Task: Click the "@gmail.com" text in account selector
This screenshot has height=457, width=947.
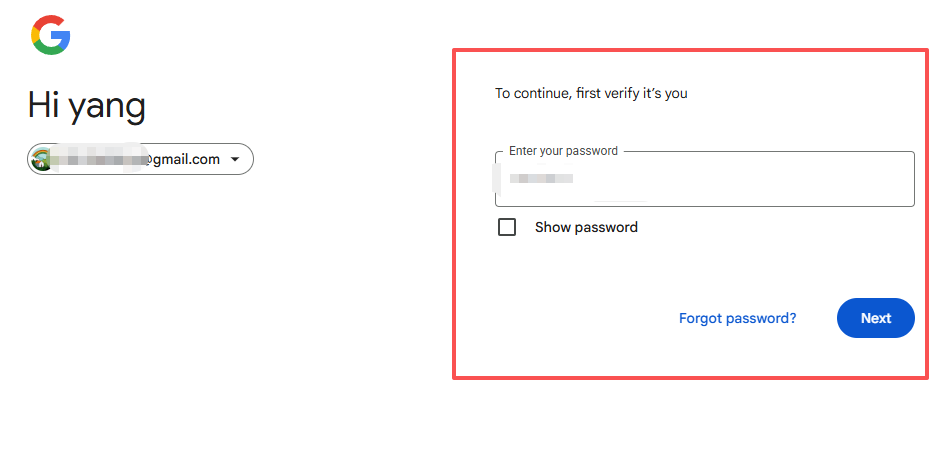Action: (x=181, y=159)
